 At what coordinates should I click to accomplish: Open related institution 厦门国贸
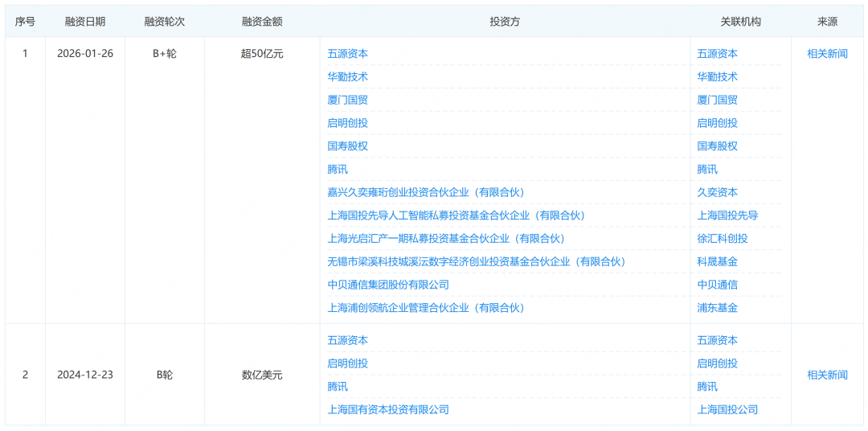[718, 101]
